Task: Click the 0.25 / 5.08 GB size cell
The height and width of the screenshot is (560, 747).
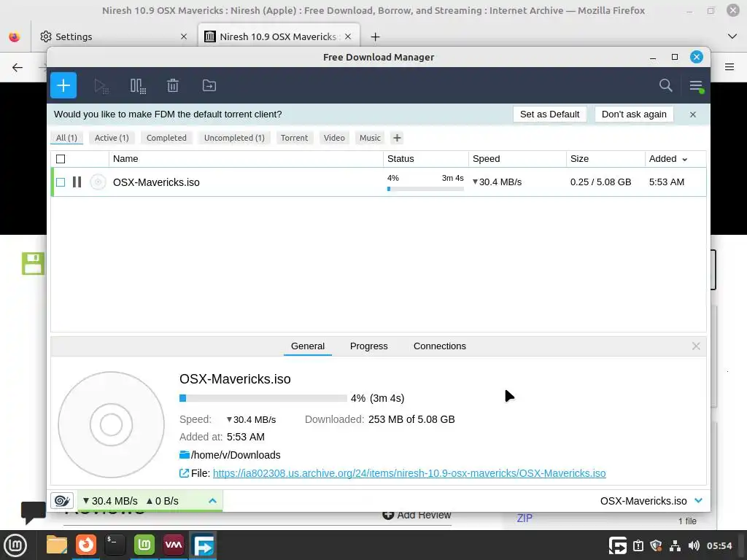Action: click(601, 182)
